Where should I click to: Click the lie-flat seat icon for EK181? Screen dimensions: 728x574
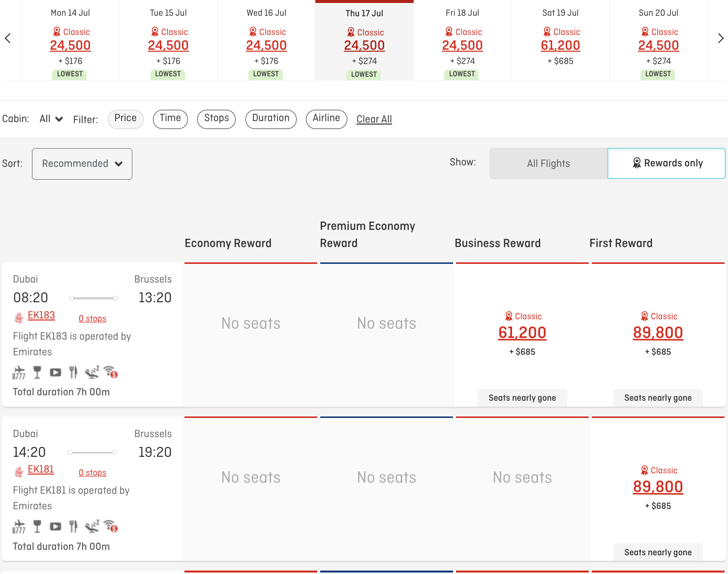tap(92, 526)
